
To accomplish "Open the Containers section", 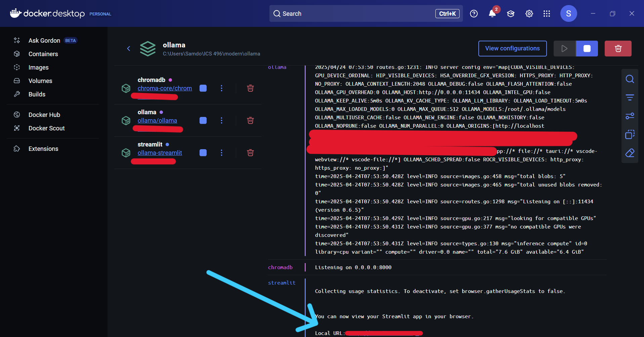I will point(43,54).
